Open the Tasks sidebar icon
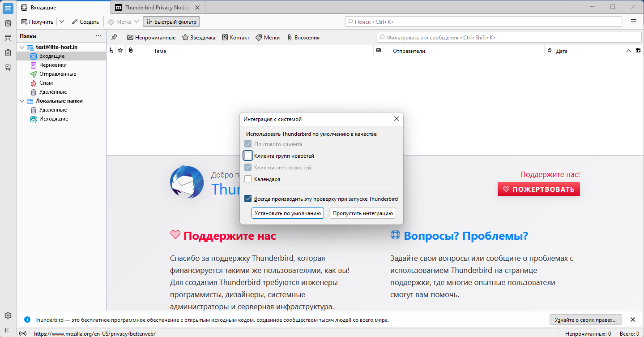 pyautogui.click(x=8, y=52)
